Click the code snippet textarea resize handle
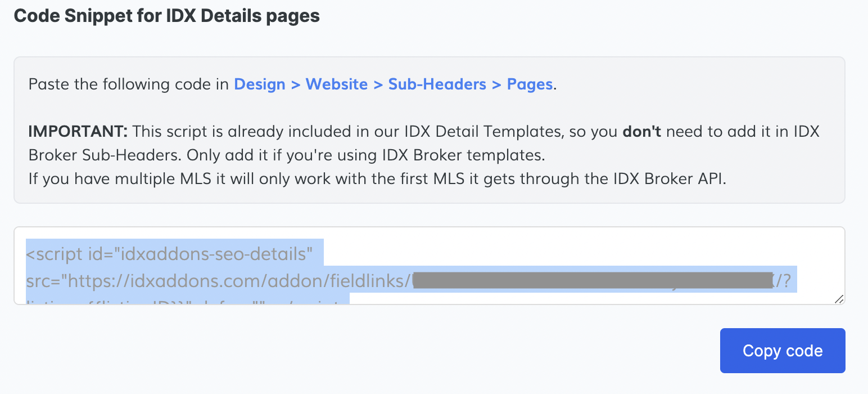The width and height of the screenshot is (868, 394). point(839,299)
